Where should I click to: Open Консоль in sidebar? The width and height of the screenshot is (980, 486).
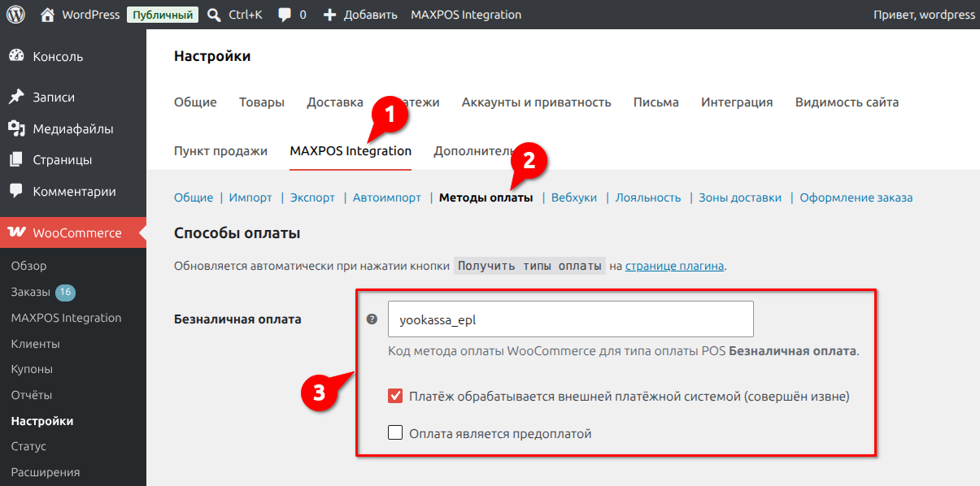click(58, 57)
